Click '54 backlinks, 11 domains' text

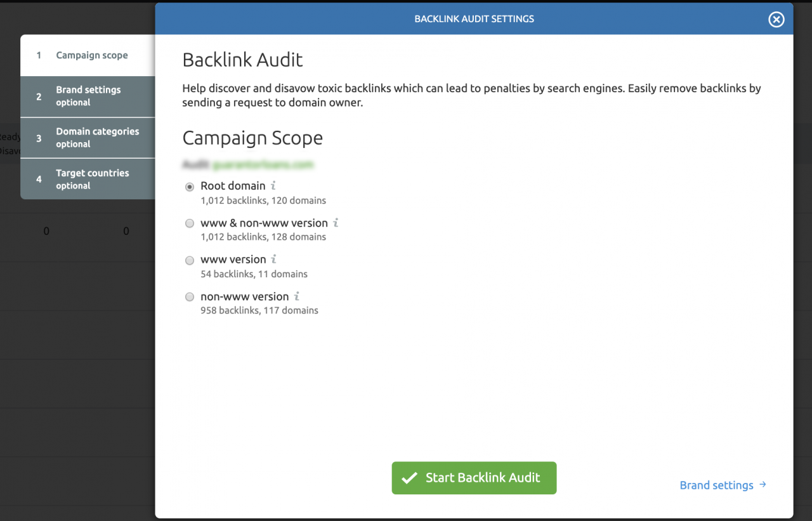click(254, 274)
